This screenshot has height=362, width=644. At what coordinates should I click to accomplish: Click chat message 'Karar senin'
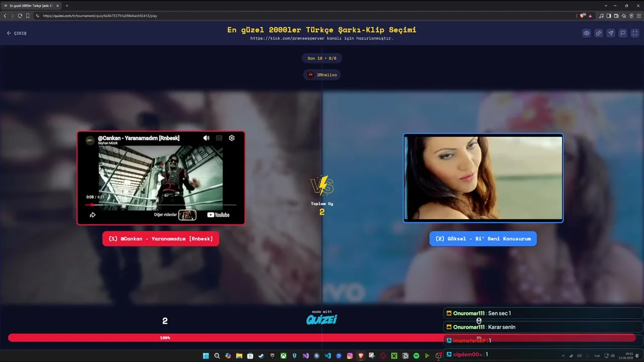pos(502,327)
